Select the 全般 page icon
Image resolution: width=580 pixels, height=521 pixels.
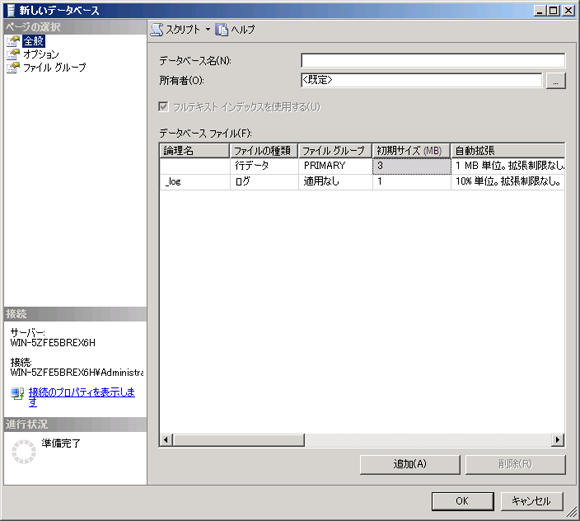(13, 41)
